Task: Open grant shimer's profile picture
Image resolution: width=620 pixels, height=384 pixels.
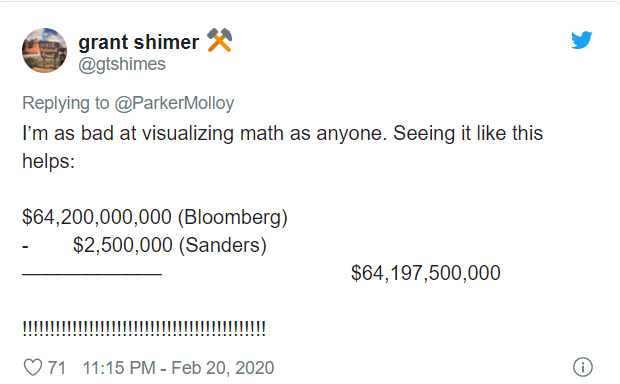Action: pyautogui.click(x=44, y=50)
